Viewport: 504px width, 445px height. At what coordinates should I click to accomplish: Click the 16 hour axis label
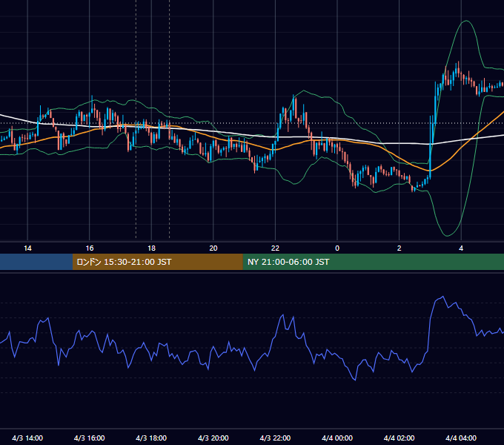pyautogui.click(x=90, y=248)
